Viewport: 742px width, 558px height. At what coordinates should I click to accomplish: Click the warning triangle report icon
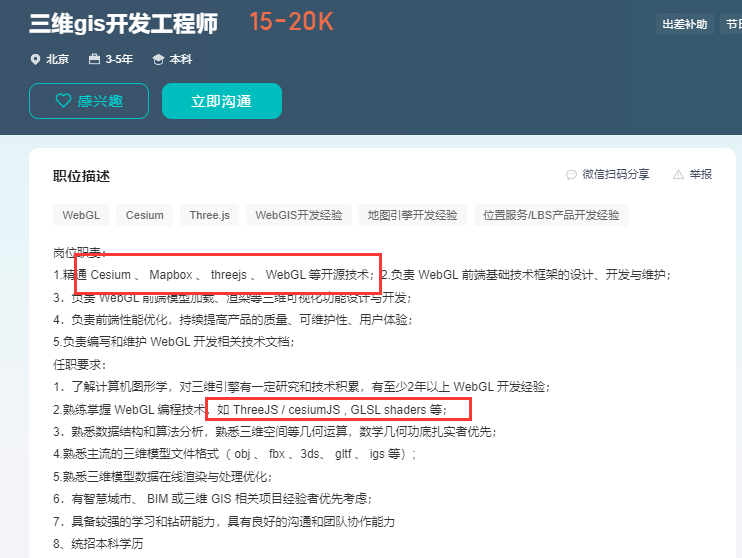[x=678, y=175]
